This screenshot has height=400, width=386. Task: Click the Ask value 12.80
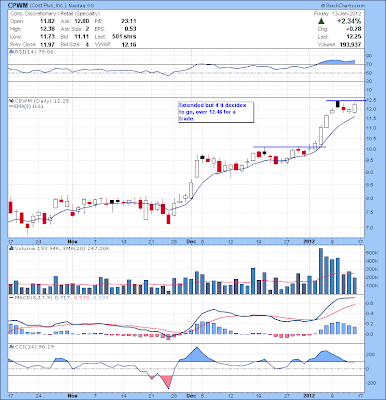(x=82, y=21)
